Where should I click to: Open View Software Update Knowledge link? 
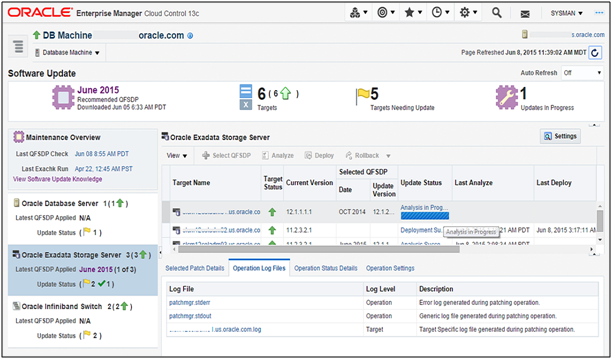58,179
